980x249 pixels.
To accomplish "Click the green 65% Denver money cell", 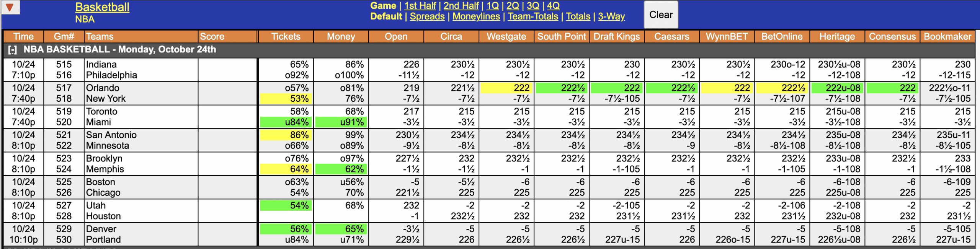I will (x=341, y=229).
